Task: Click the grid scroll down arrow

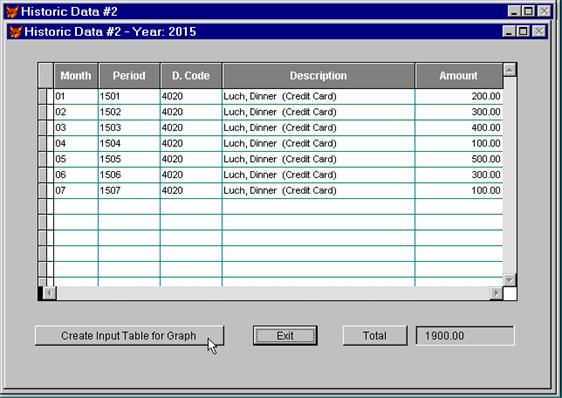Action: click(x=509, y=279)
